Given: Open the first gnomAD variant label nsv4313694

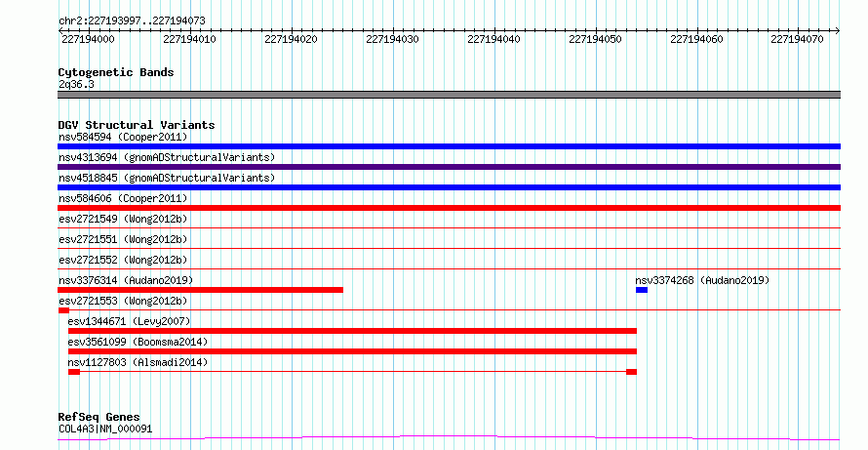Looking at the screenshot, I should click(167, 157).
